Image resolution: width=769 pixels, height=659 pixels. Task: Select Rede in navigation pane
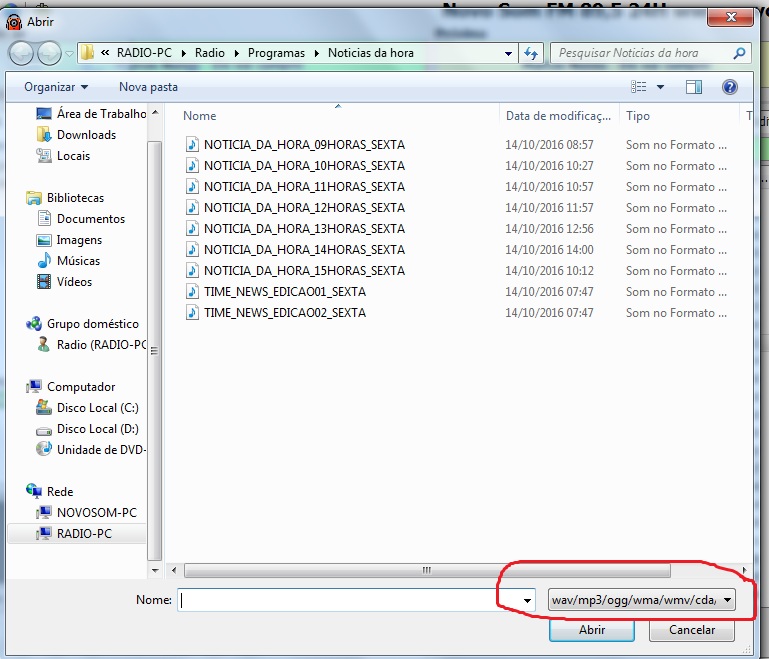coord(50,491)
